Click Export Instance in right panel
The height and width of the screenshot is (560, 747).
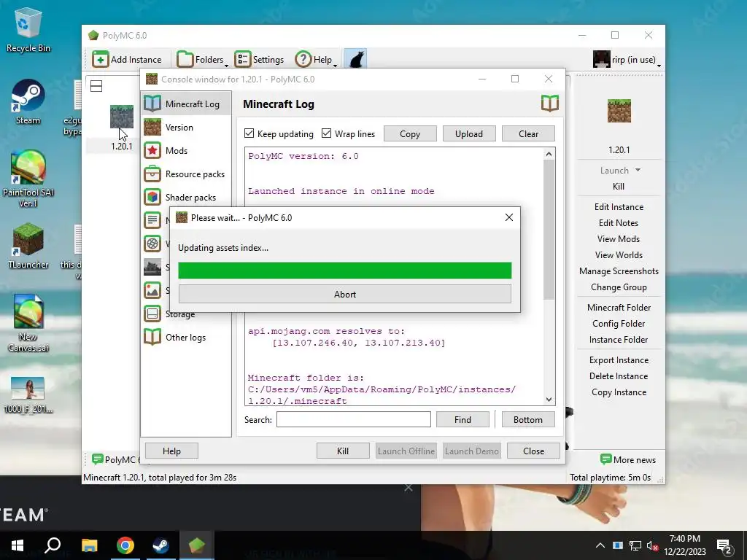(x=619, y=360)
